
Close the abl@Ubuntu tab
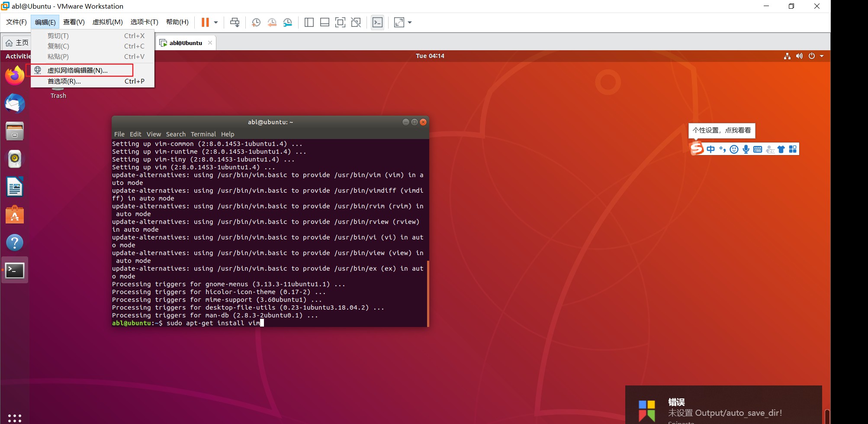(x=210, y=43)
